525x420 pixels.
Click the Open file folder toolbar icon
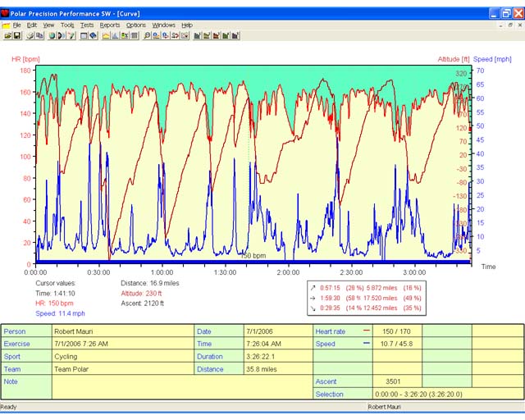(7, 35)
